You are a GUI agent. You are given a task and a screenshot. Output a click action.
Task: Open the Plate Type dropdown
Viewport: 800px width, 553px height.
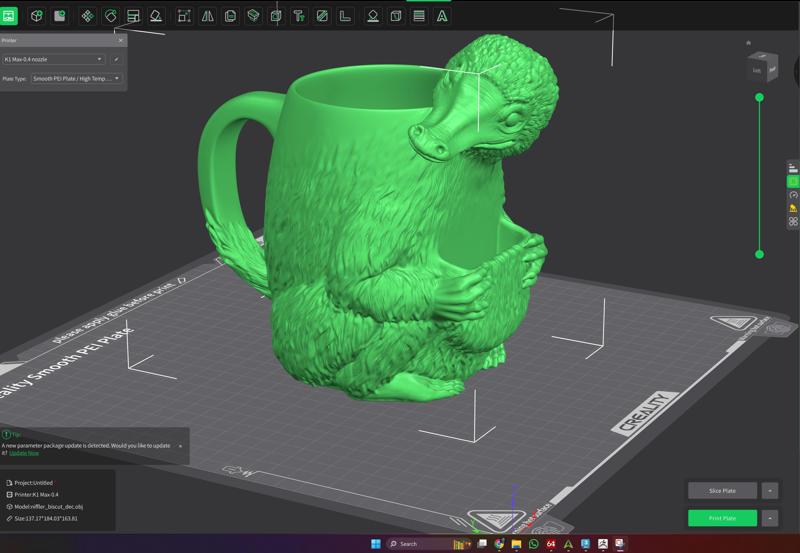(x=76, y=78)
